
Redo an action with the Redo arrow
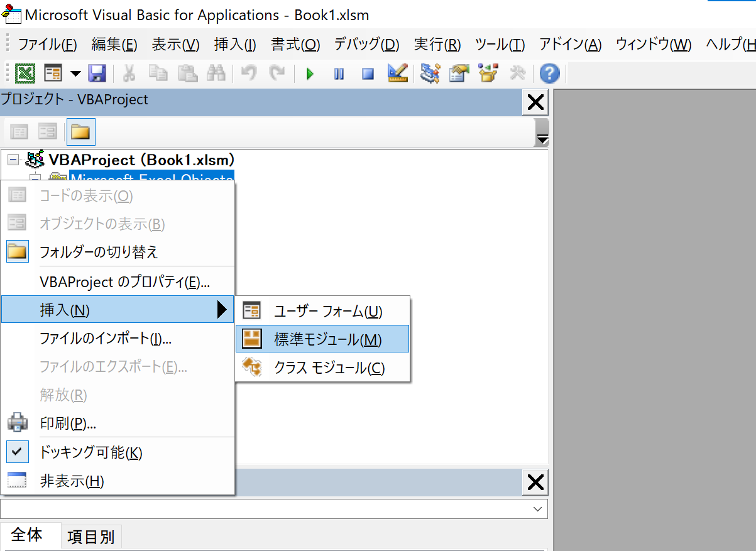click(x=277, y=74)
